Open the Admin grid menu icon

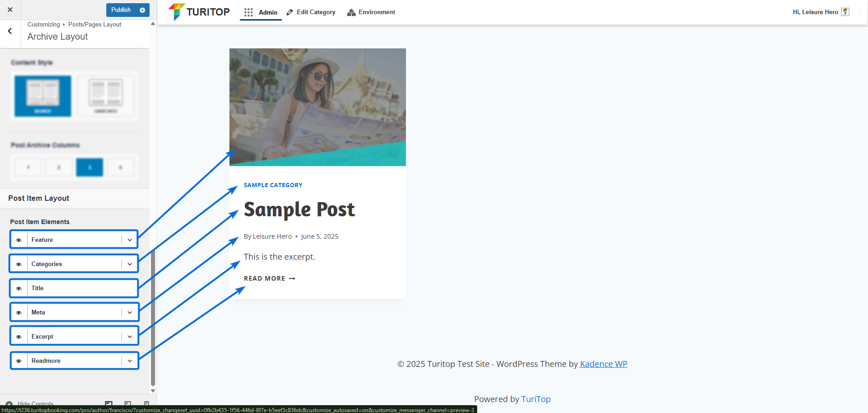(248, 12)
